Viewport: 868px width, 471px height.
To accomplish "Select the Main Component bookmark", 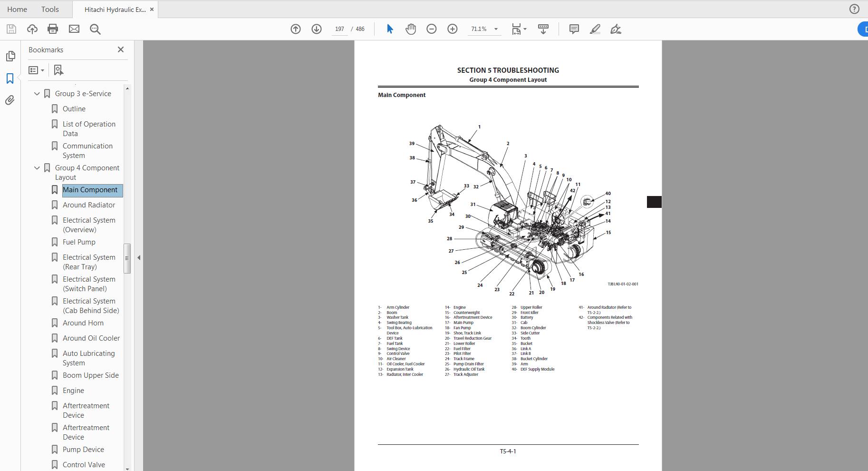I will [90, 190].
